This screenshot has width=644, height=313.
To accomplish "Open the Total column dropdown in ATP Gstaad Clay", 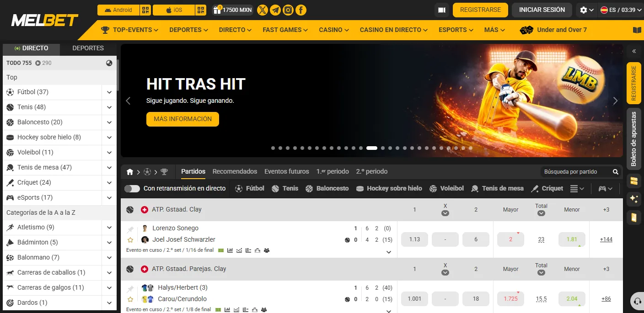I will tap(541, 213).
